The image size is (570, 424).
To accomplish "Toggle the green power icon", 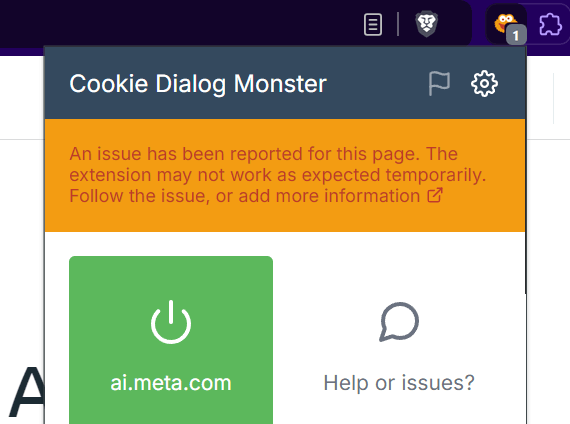I will (171, 322).
